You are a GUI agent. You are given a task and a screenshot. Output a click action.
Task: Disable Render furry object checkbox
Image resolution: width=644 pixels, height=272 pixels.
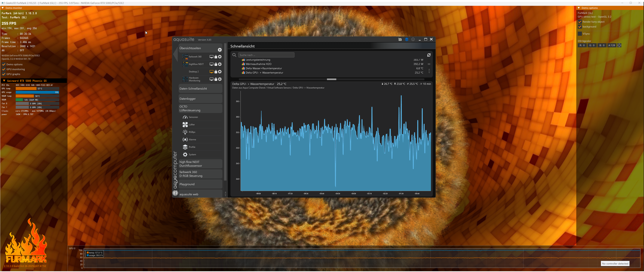point(580,22)
